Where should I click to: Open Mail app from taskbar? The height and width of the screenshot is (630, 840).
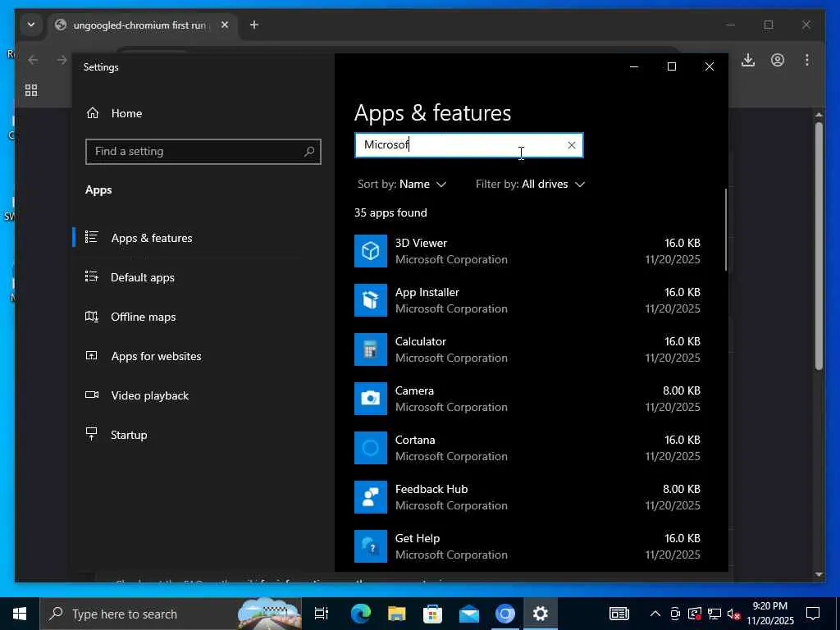(468, 614)
